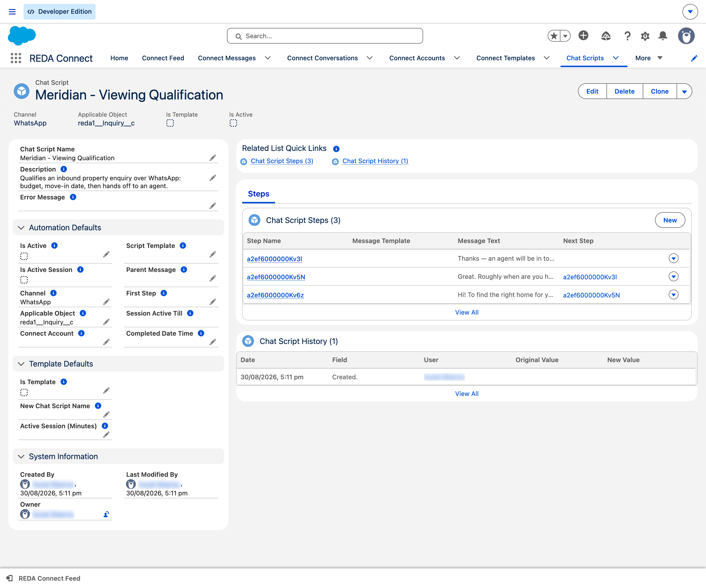Click View All under Chat Script Steps

point(467,312)
